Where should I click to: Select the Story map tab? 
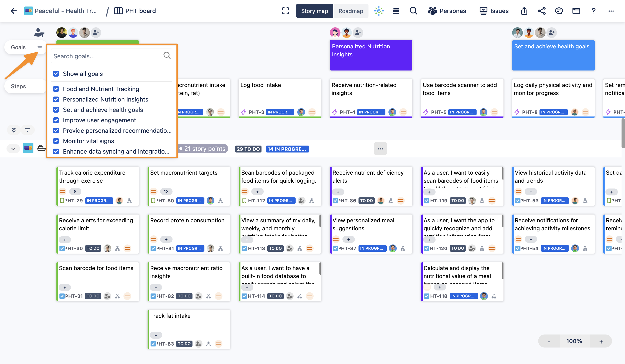point(314,11)
